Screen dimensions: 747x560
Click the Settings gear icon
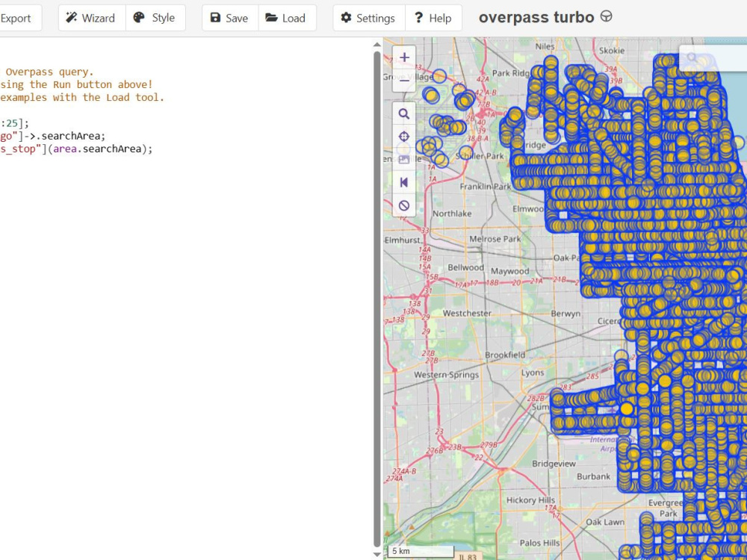click(347, 18)
